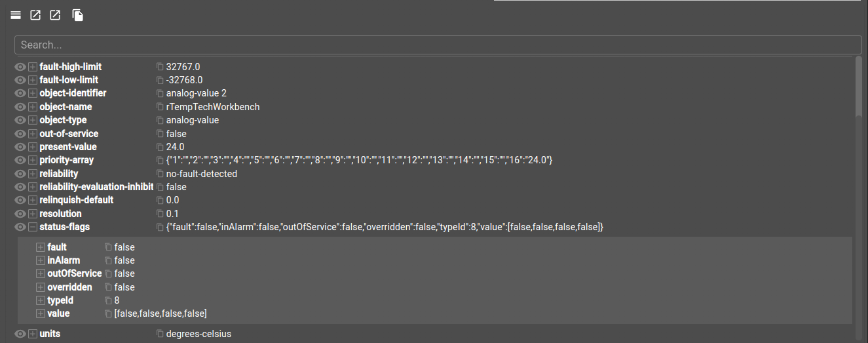
Task: Click the present-value label
Action: [x=68, y=147]
